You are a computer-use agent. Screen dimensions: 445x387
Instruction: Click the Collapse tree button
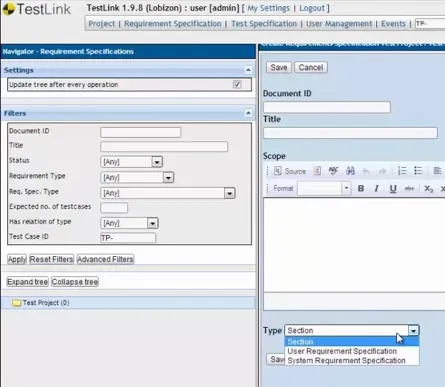point(75,282)
